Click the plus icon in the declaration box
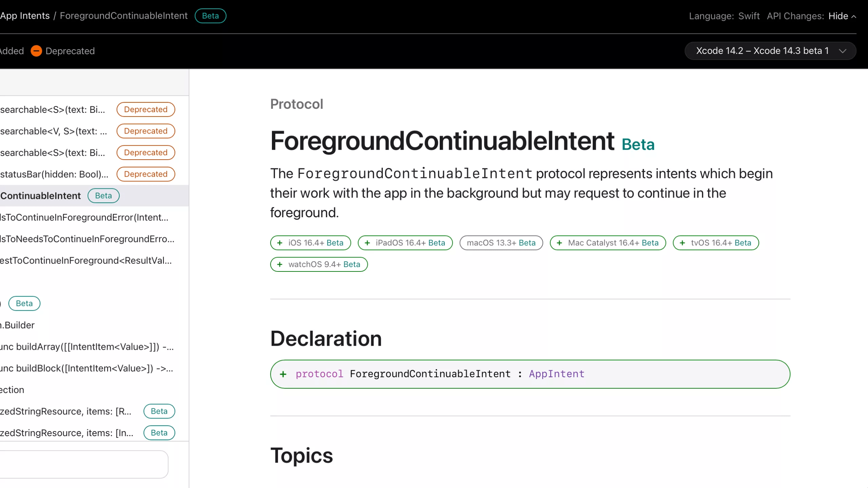The width and height of the screenshot is (868, 488). pyautogui.click(x=283, y=374)
